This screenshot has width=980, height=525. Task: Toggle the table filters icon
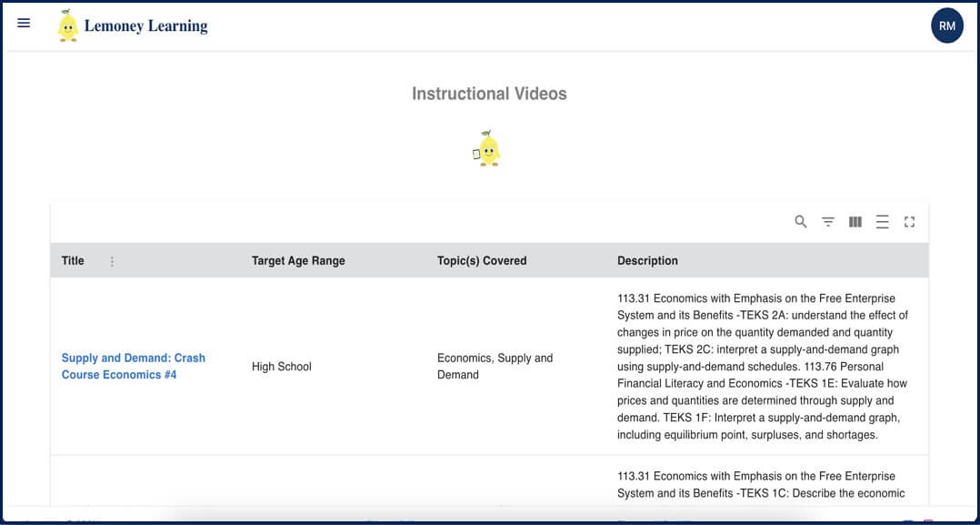point(828,222)
